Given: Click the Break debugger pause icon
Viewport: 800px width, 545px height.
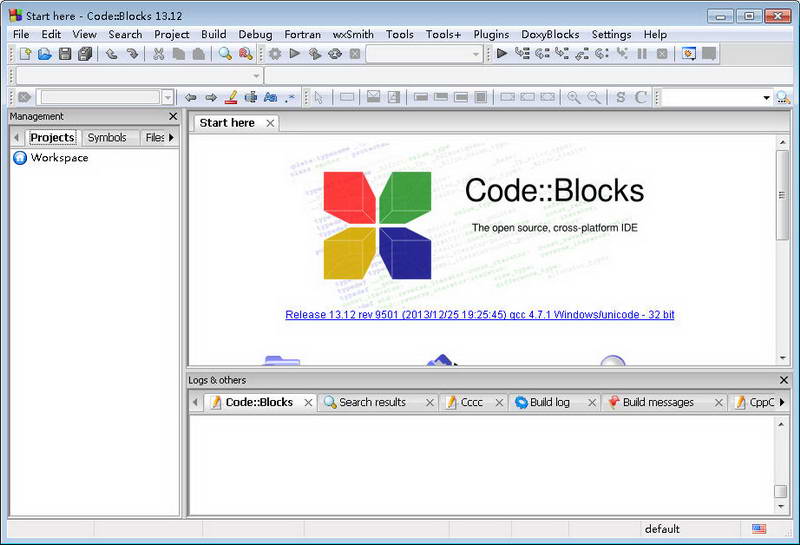Looking at the screenshot, I should (642, 54).
